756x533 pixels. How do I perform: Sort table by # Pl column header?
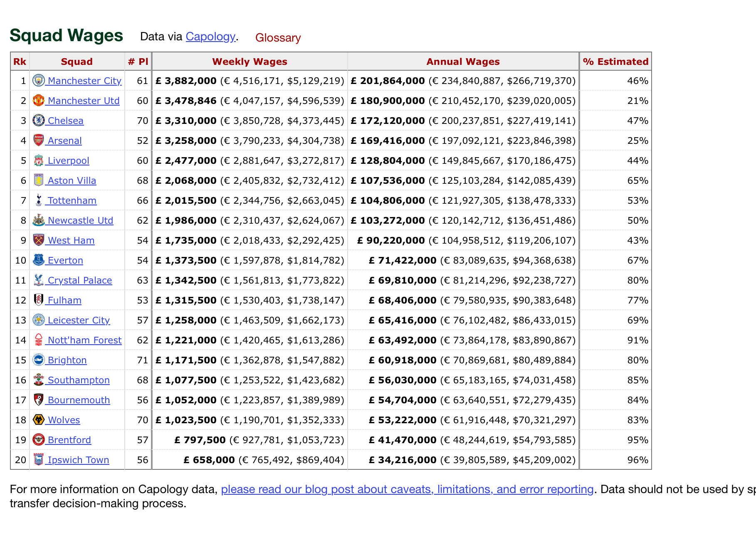point(138,62)
